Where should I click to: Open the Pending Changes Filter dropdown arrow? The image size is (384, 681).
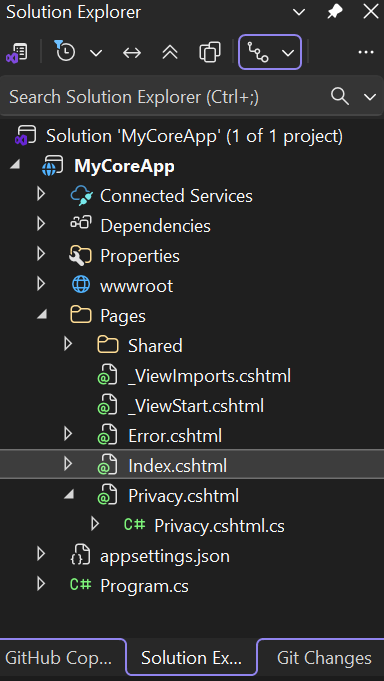96,53
